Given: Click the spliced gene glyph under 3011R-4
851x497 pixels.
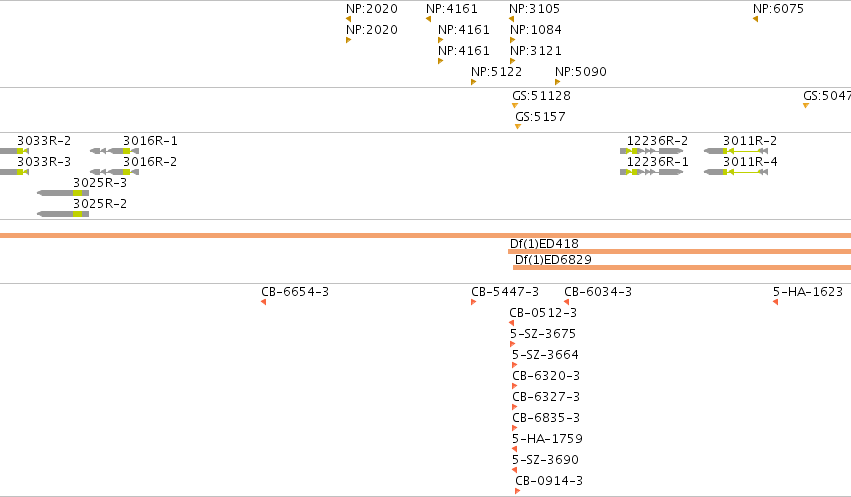Looking at the screenshot, I should pyautogui.click(x=736, y=173).
